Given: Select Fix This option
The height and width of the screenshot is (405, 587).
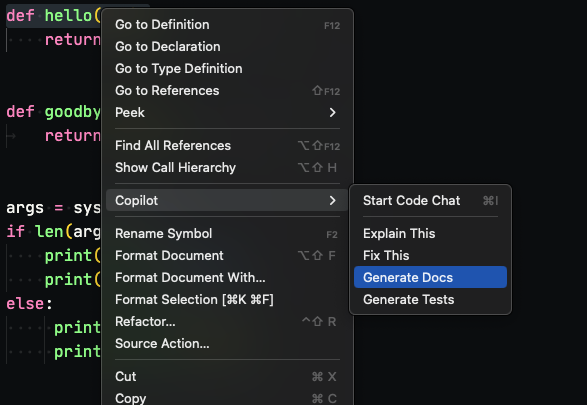Looking at the screenshot, I should coord(431,256).
